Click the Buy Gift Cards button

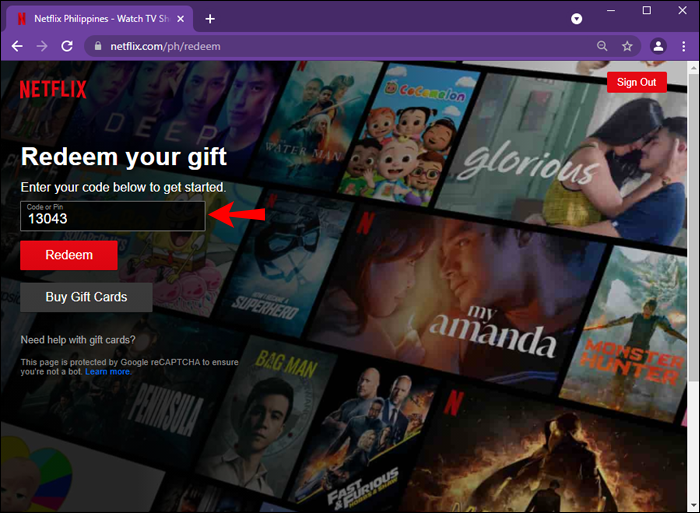(x=86, y=297)
